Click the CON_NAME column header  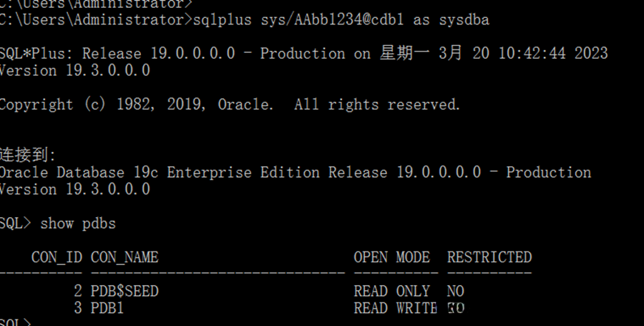coord(125,257)
